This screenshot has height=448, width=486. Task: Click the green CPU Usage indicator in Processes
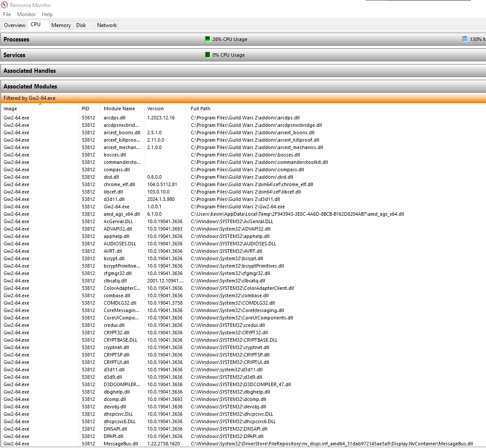click(208, 39)
